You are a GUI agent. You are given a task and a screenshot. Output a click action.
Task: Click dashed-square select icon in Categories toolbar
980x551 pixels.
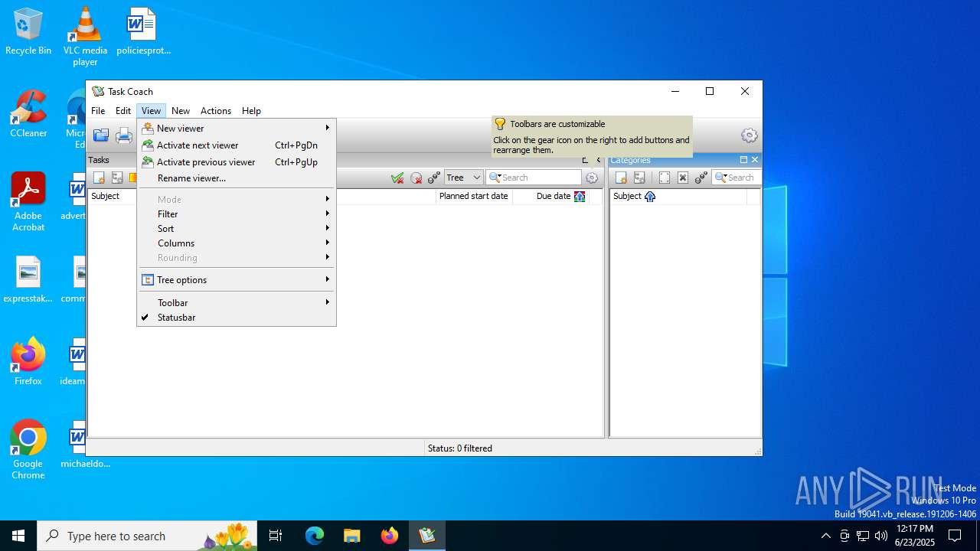(664, 178)
